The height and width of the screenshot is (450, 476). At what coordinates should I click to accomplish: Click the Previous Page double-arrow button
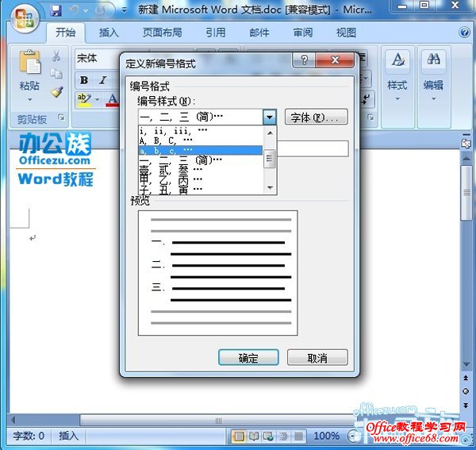(466, 378)
